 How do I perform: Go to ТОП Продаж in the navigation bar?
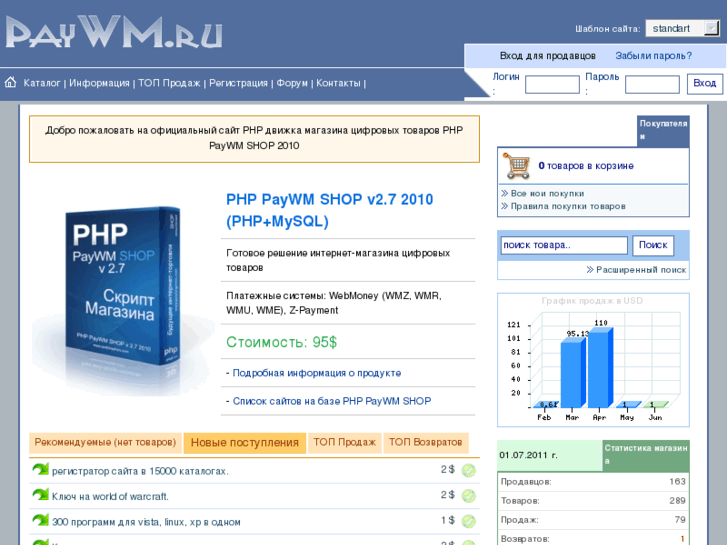coord(169,83)
